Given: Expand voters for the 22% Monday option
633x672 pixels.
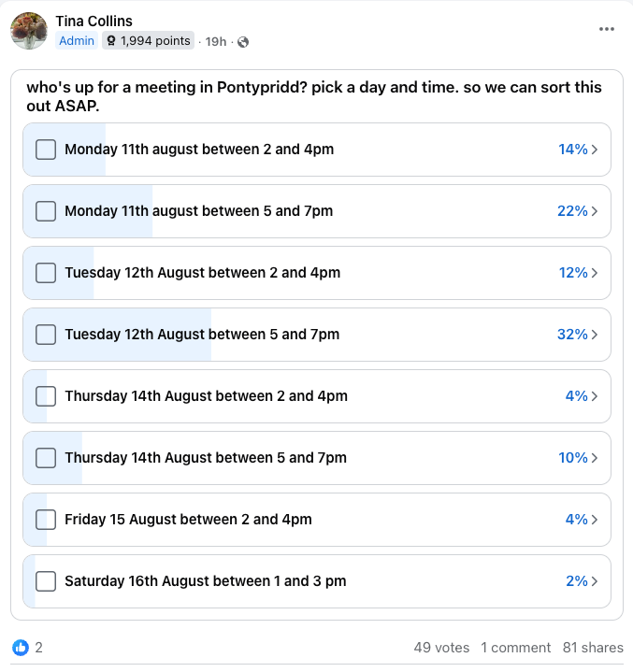Looking at the screenshot, I should [595, 211].
